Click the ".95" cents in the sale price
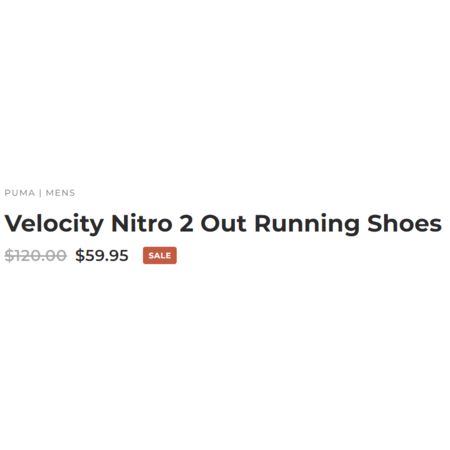The height and width of the screenshot is (450, 450). (x=117, y=256)
